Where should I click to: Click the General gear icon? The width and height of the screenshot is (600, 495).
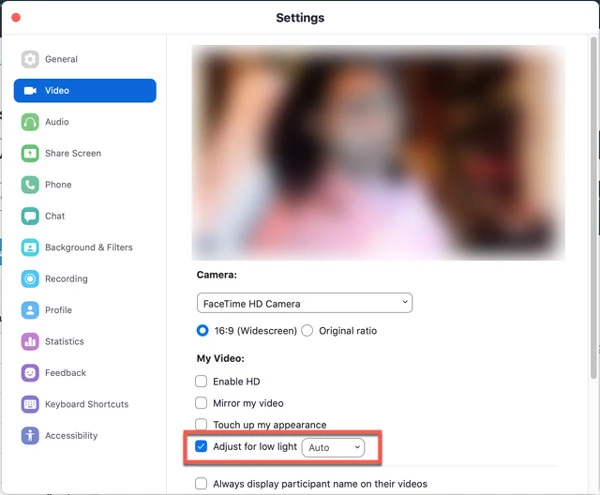tap(30, 59)
